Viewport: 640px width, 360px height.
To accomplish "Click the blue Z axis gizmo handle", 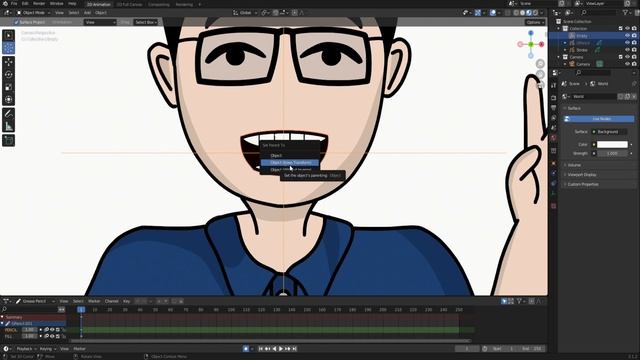I will 531,33.
